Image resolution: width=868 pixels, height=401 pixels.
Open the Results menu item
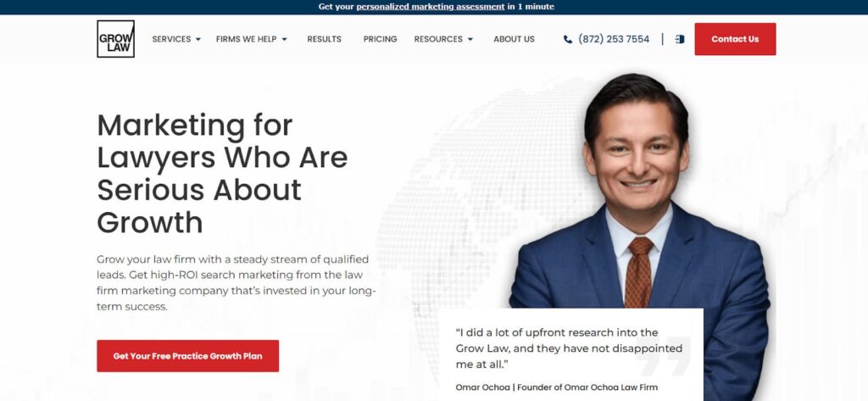point(325,39)
